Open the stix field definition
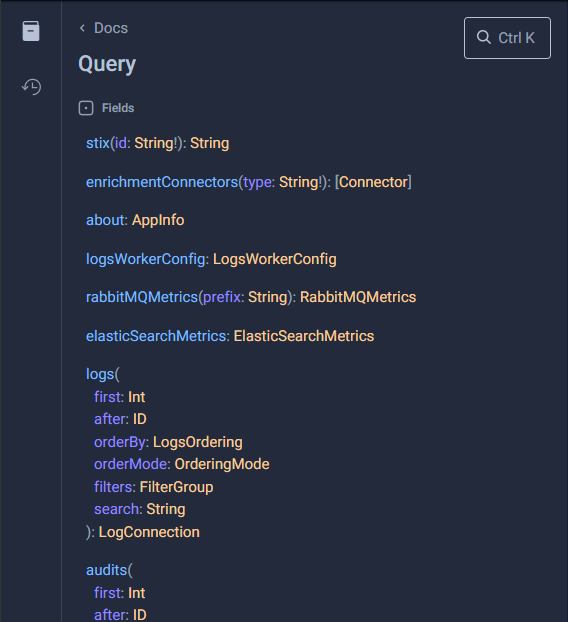Screen dimensions: 568x622 (98, 143)
